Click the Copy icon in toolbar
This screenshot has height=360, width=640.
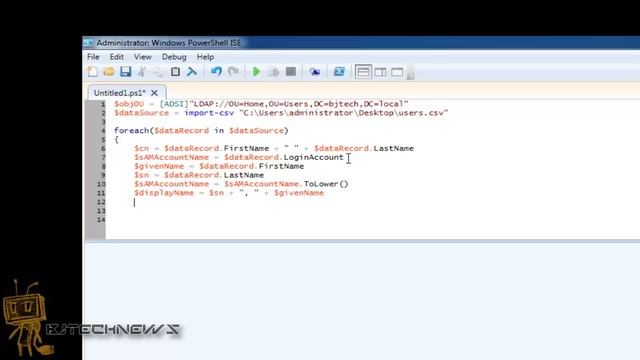tap(158, 72)
